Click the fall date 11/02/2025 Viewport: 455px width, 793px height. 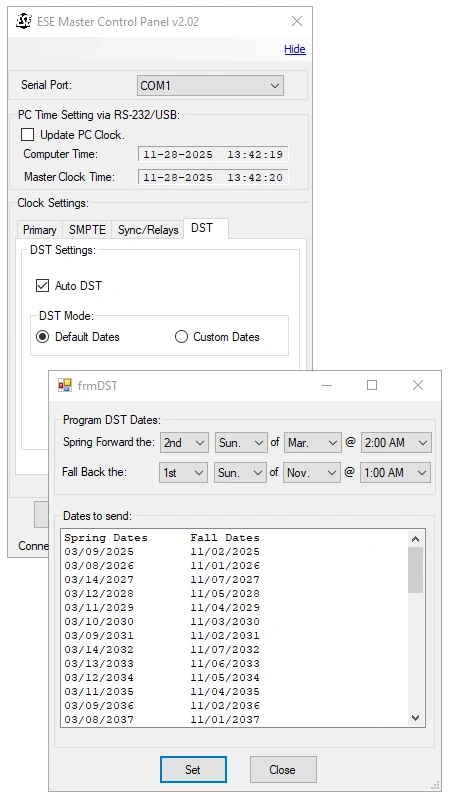[225, 551]
